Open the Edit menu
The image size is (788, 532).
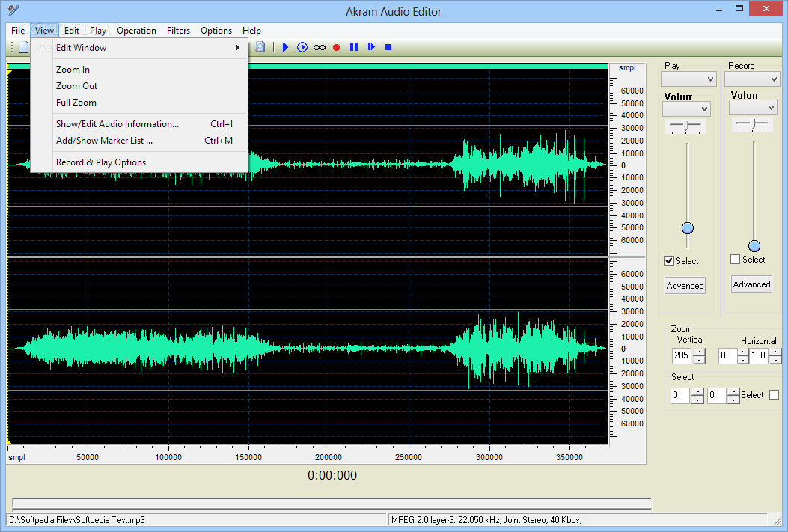tap(72, 31)
